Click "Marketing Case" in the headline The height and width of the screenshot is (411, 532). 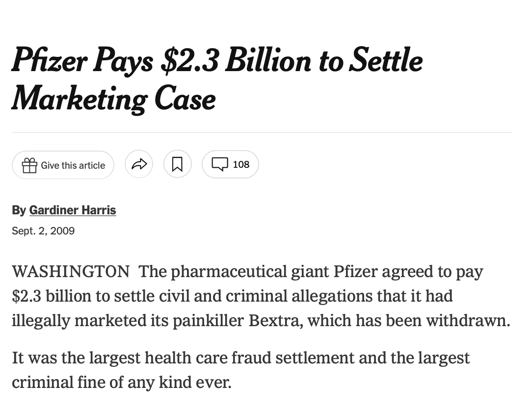pyautogui.click(x=114, y=100)
